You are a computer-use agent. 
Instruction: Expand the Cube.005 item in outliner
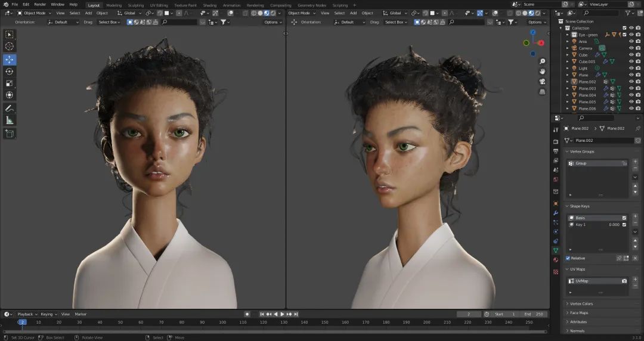568,61
